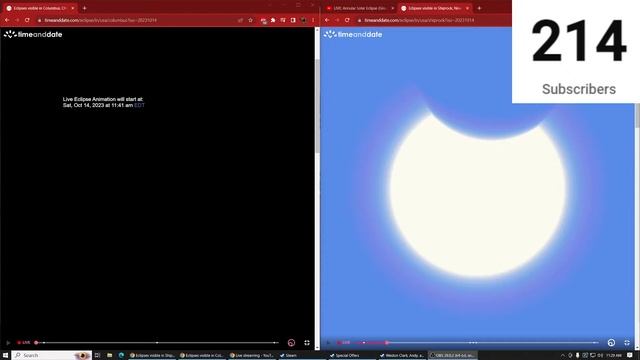Close the SME Annular Solar Eclipse tab
Viewport: 640px width, 360px height.
393,8
